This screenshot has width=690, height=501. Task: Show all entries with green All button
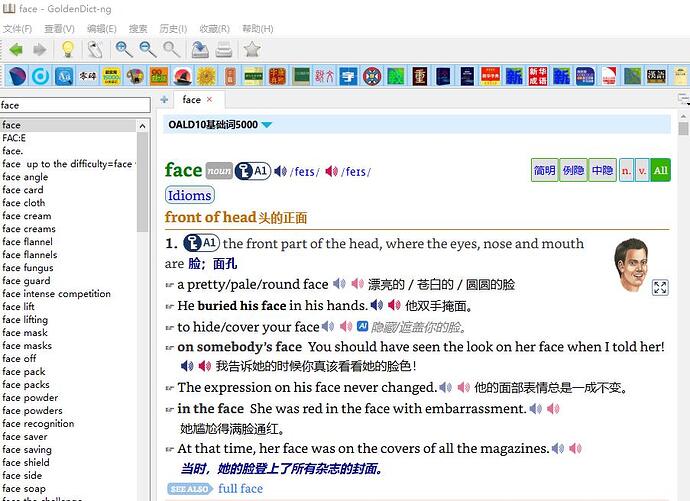[660, 171]
